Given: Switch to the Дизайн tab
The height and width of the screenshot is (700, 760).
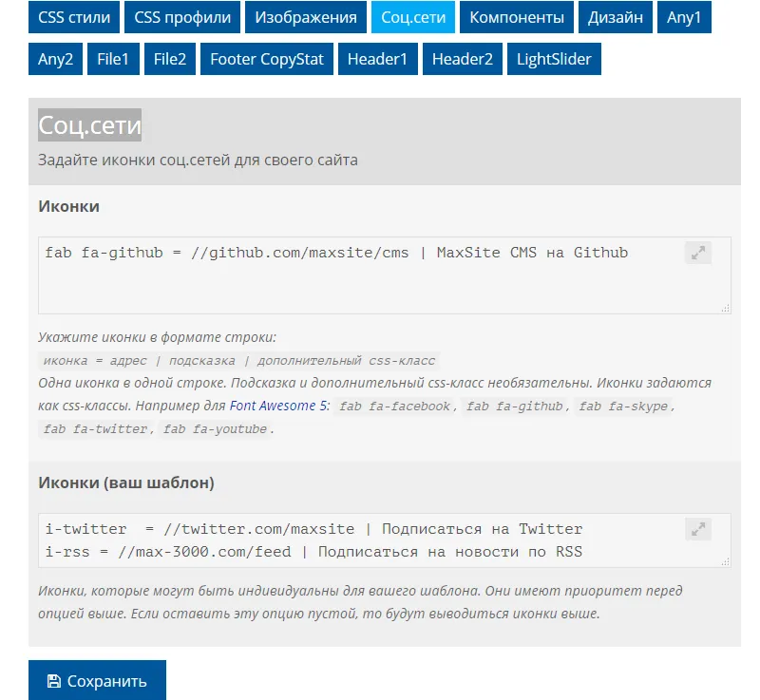Looking at the screenshot, I should pyautogui.click(x=615, y=17).
